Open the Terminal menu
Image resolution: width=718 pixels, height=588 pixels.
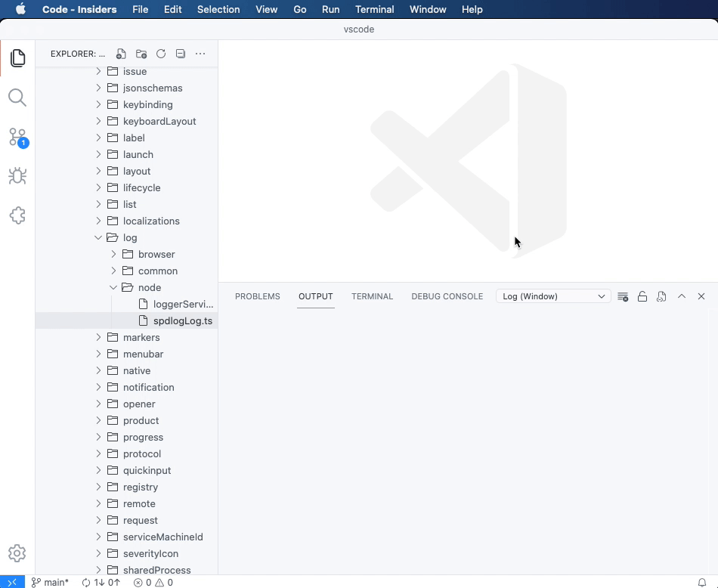tap(375, 9)
